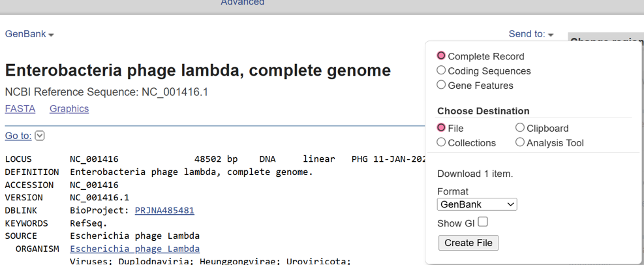Choose Clipboard destination
Viewport: 644px width, 265px height.
click(x=520, y=128)
